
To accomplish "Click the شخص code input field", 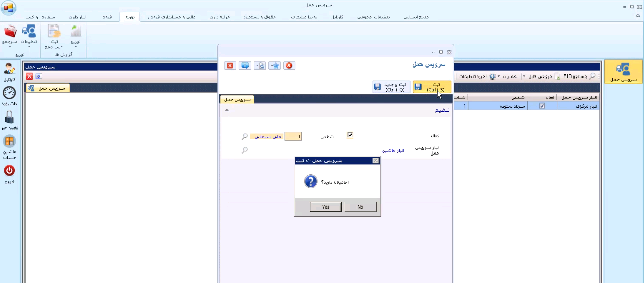I will tap(293, 136).
